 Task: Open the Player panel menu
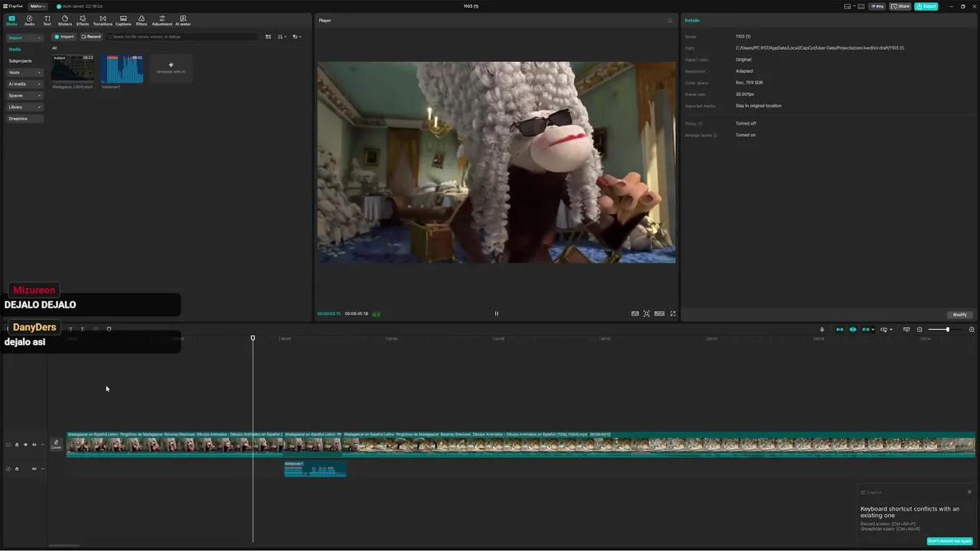pos(670,21)
